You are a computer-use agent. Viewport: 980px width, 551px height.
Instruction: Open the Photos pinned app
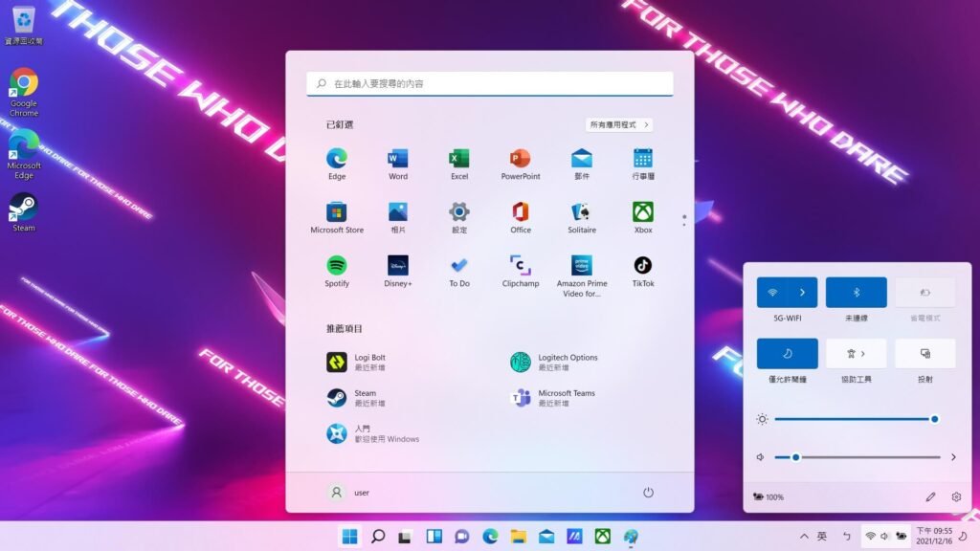(397, 217)
